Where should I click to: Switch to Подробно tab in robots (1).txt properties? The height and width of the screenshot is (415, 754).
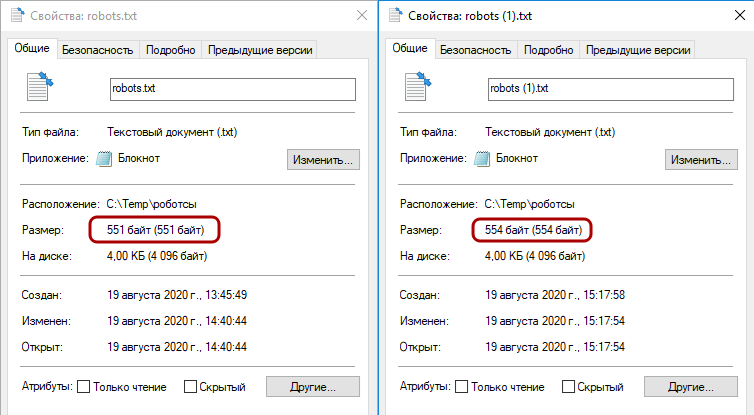coord(548,49)
